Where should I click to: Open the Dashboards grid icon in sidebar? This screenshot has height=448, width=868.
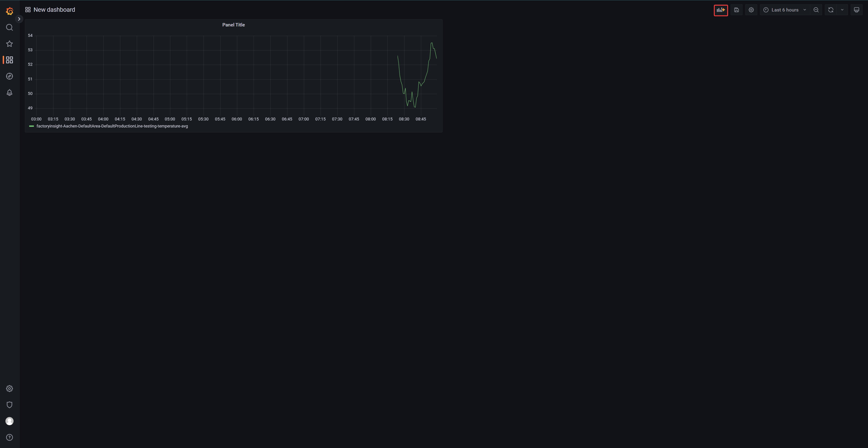(9, 60)
